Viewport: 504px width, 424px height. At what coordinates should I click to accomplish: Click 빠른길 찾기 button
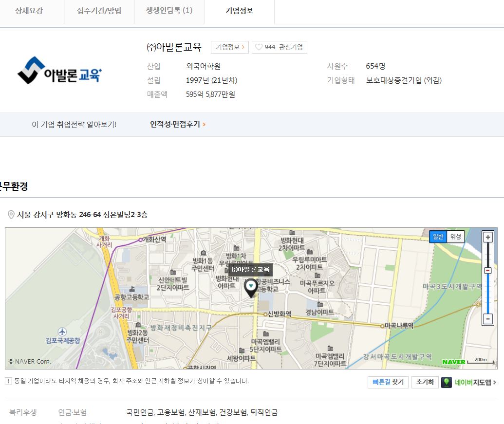(x=388, y=382)
